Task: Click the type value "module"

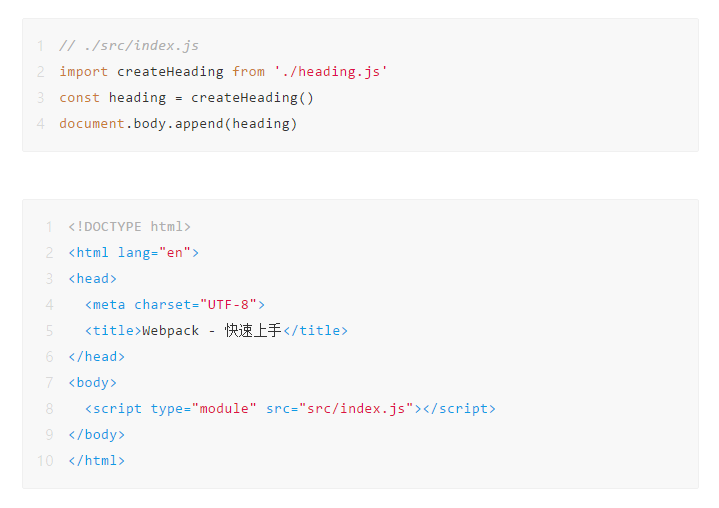Action: (x=224, y=409)
